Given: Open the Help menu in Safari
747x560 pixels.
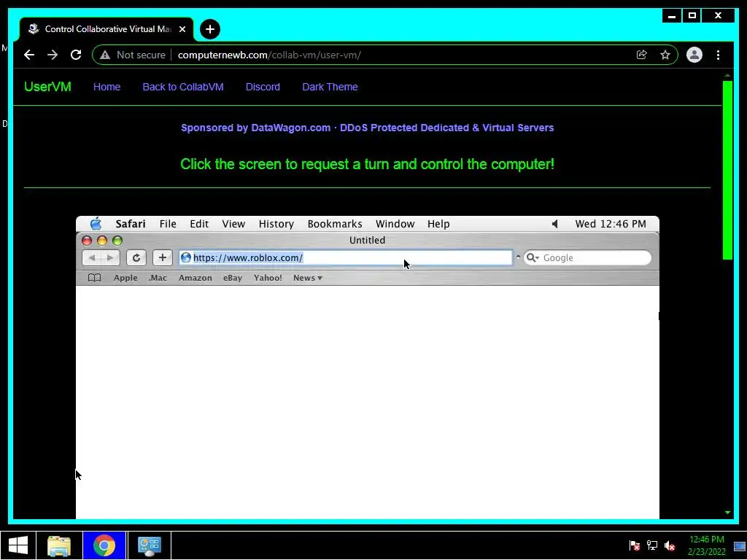Looking at the screenshot, I should [x=438, y=224].
